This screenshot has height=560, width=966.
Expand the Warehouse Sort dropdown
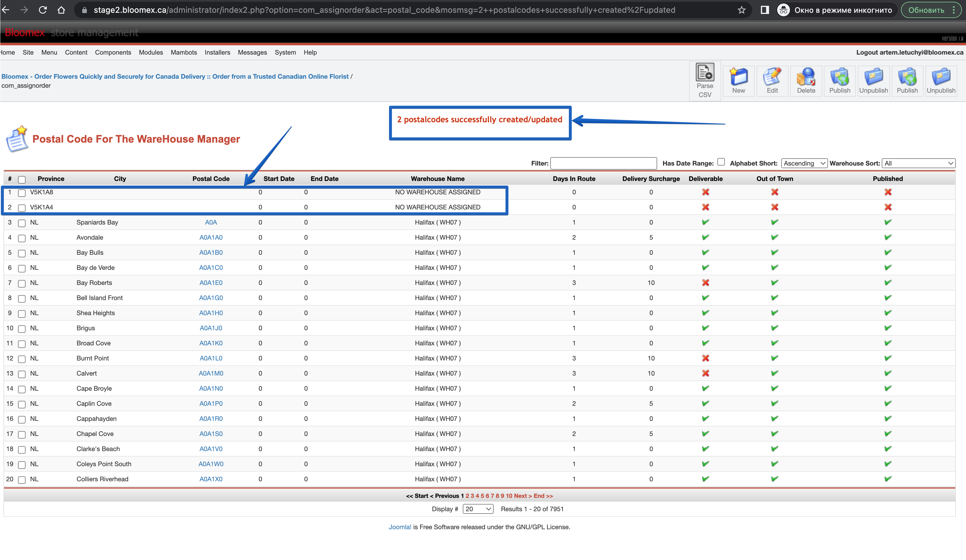[918, 163]
